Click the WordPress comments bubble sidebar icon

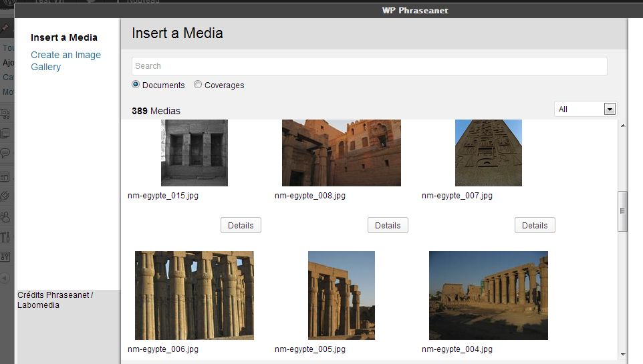point(5,153)
